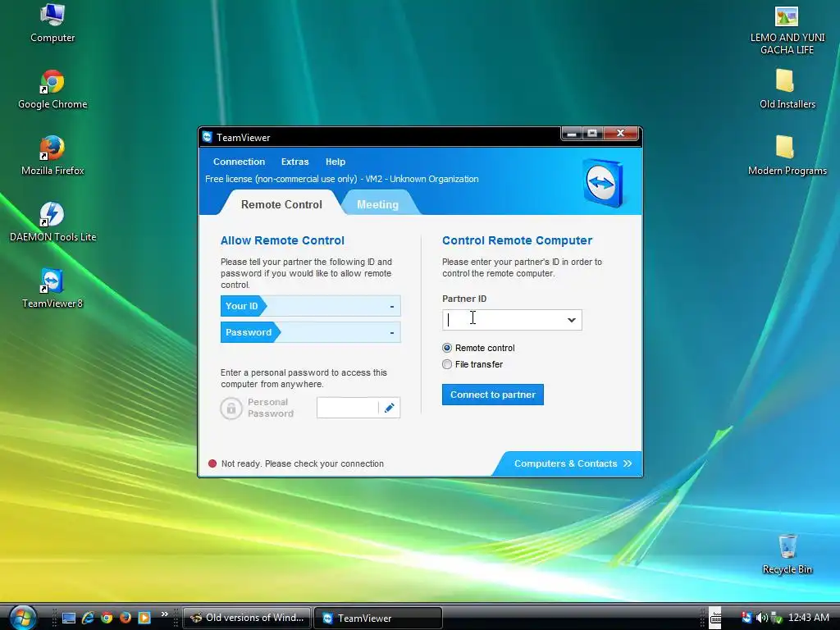The height and width of the screenshot is (630, 840).
Task: Select the TeamViewer 8 desktop shortcut
Action: (x=52, y=290)
